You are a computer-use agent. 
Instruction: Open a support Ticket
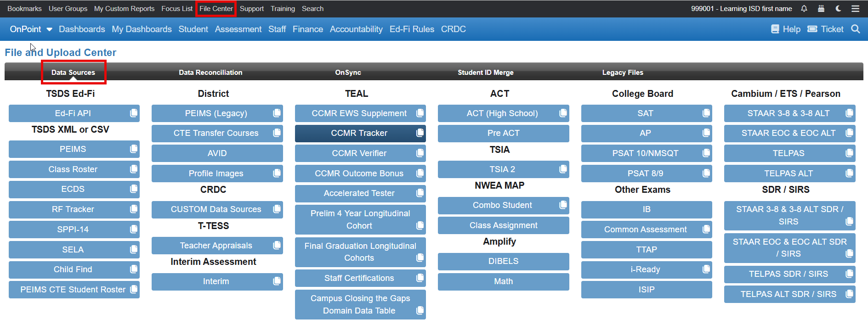point(825,29)
